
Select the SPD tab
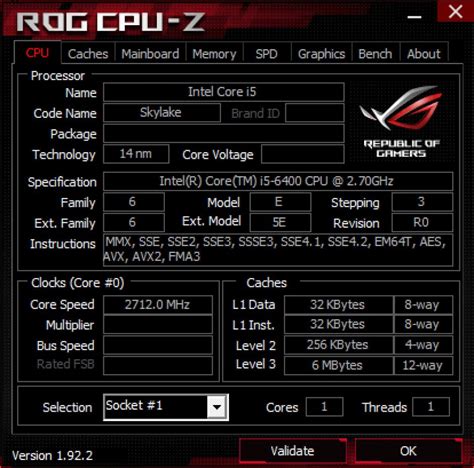[267, 54]
